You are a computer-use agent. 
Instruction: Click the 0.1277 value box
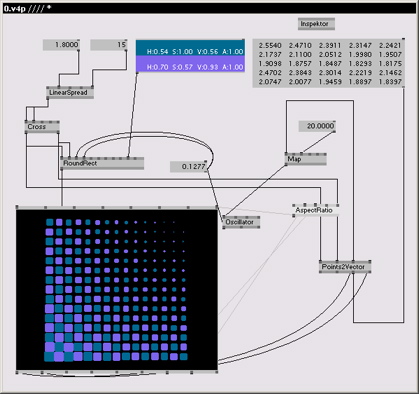[x=188, y=167]
